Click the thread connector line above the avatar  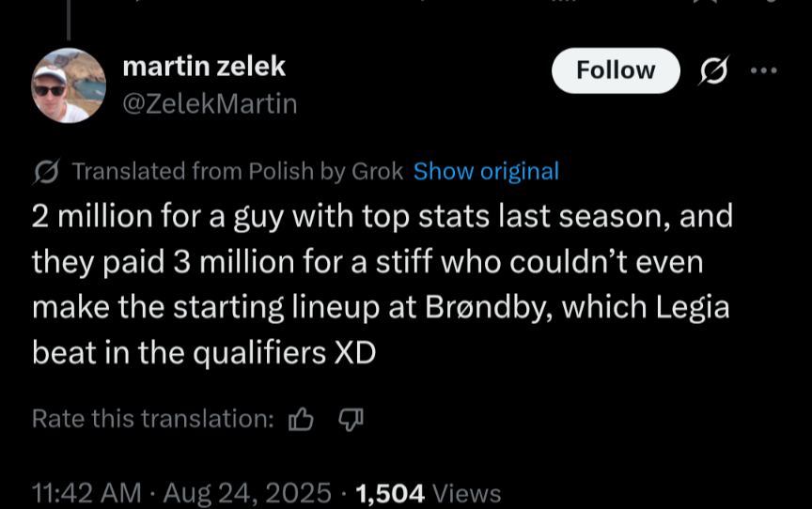(69, 20)
